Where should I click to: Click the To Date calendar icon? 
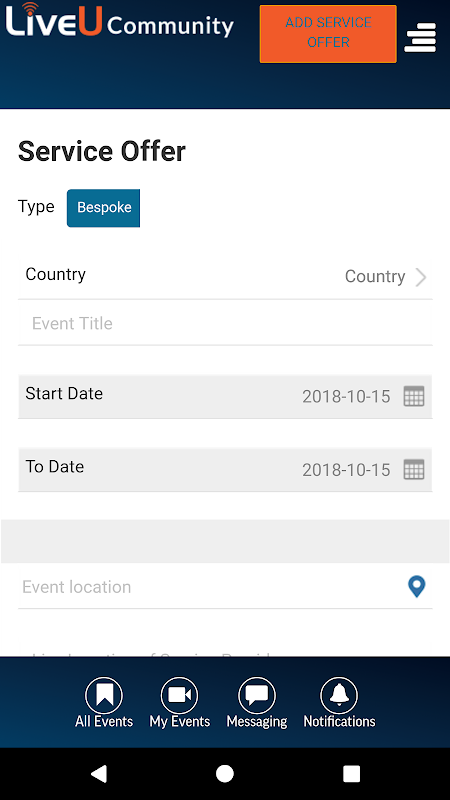click(414, 469)
